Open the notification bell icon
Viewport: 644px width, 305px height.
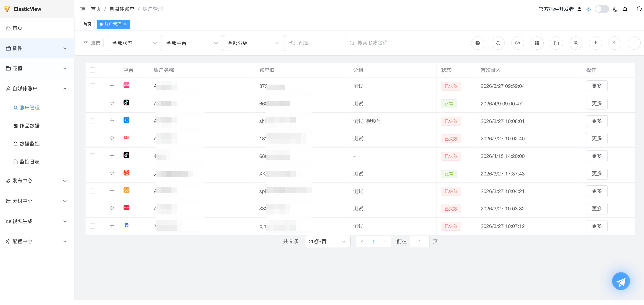[x=625, y=9]
